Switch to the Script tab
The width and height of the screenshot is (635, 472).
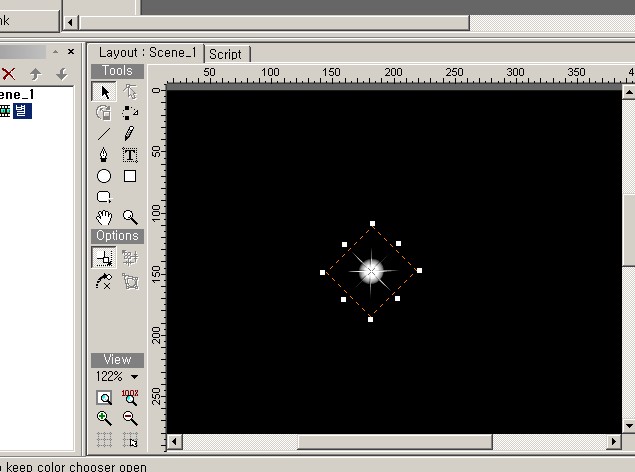pyautogui.click(x=226, y=54)
